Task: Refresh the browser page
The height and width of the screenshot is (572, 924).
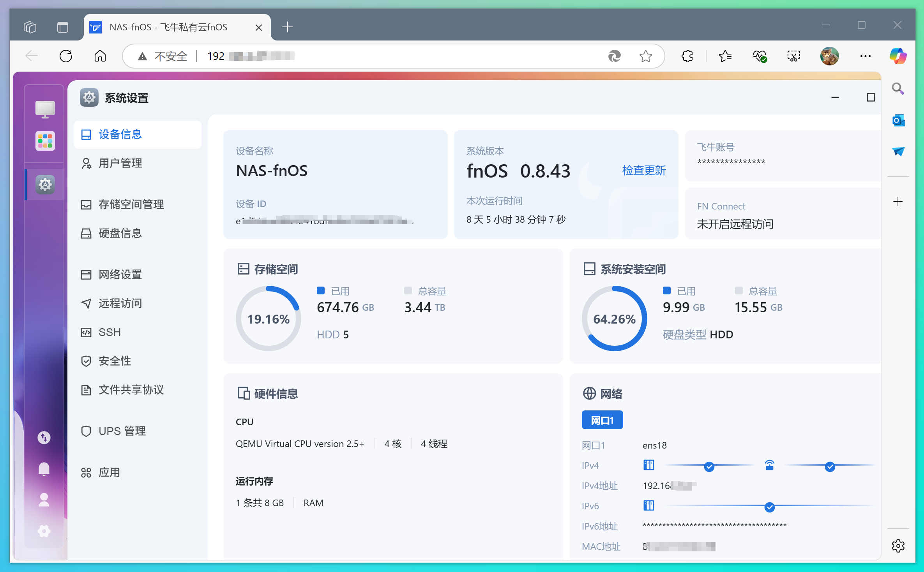Action: click(x=66, y=56)
